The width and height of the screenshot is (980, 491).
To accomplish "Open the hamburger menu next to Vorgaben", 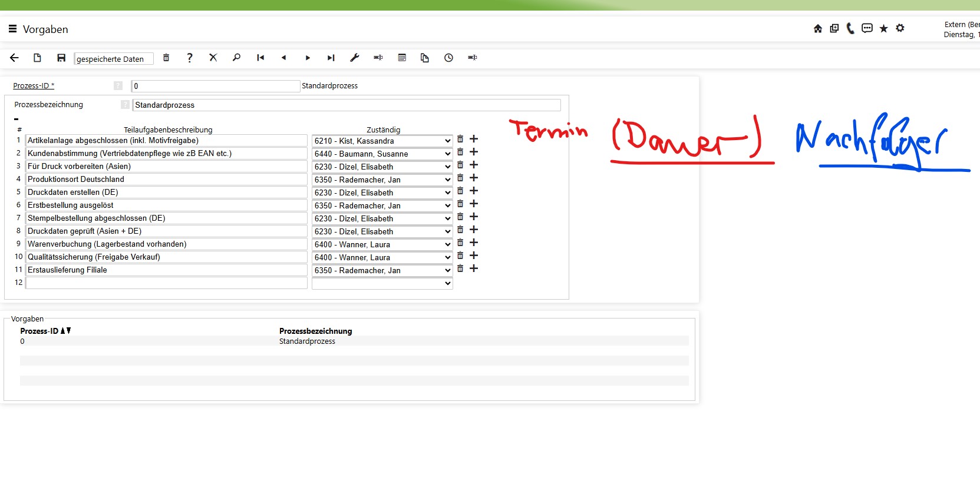I will (x=12, y=29).
